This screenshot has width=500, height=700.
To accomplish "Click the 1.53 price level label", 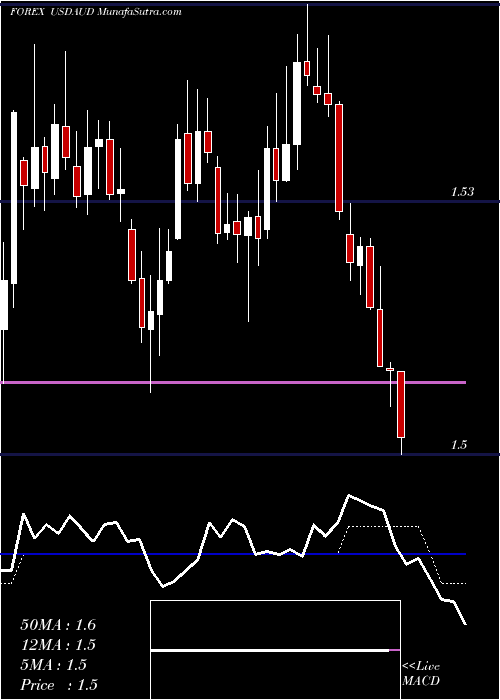I will (x=462, y=192).
